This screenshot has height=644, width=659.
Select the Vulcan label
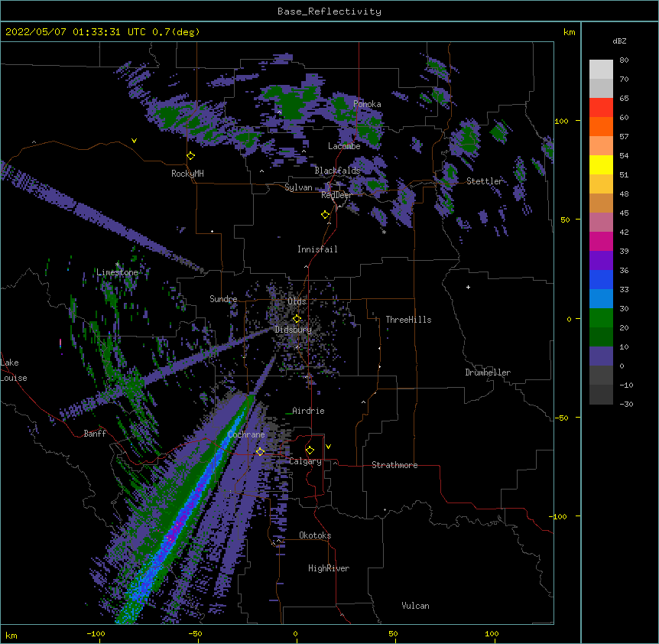pos(415,606)
